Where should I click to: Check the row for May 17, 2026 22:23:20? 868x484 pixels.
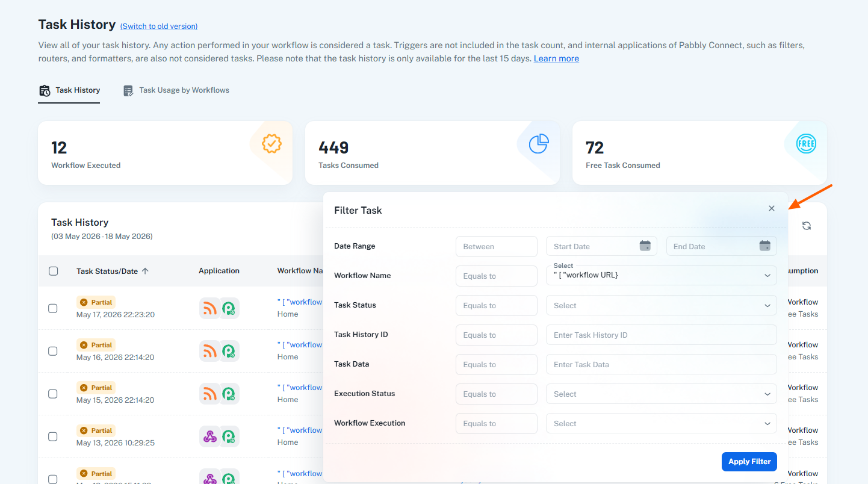(x=53, y=308)
